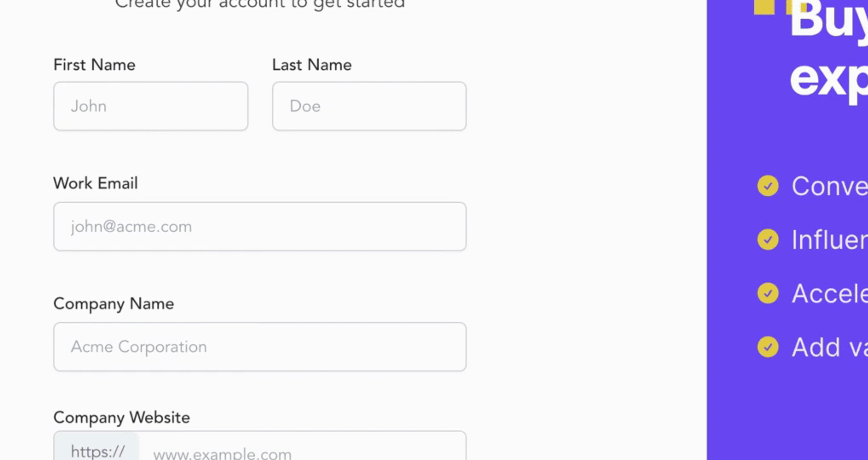Click the "Company Website" label
This screenshot has height=460, width=868.
(x=121, y=417)
